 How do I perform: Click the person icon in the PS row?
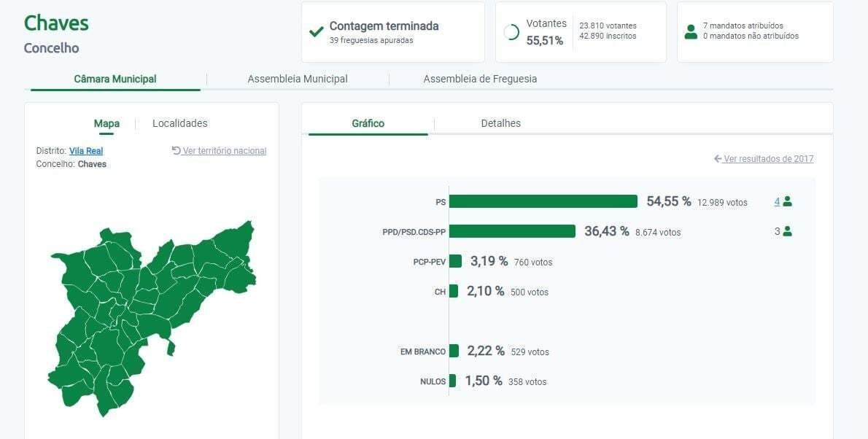(x=788, y=201)
